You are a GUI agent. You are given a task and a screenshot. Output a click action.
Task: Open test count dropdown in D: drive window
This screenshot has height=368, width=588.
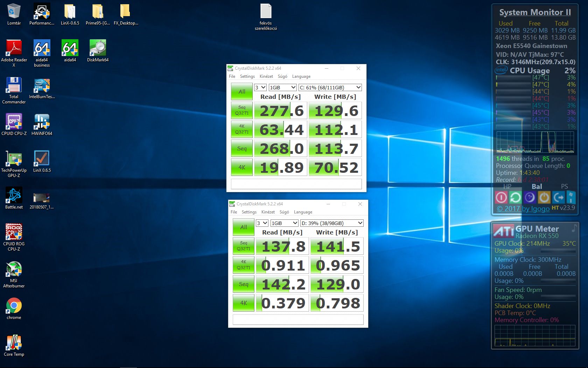[x=262, y=223]
